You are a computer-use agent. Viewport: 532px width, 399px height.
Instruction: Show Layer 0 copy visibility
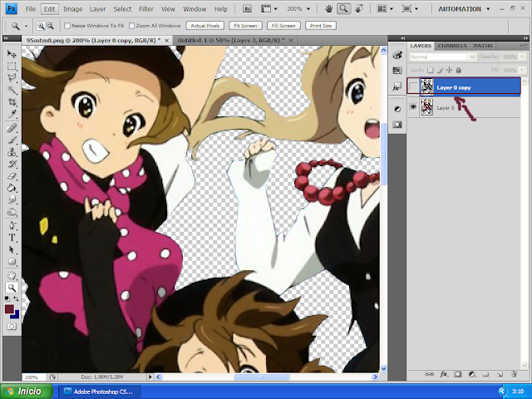coord(413,87)
